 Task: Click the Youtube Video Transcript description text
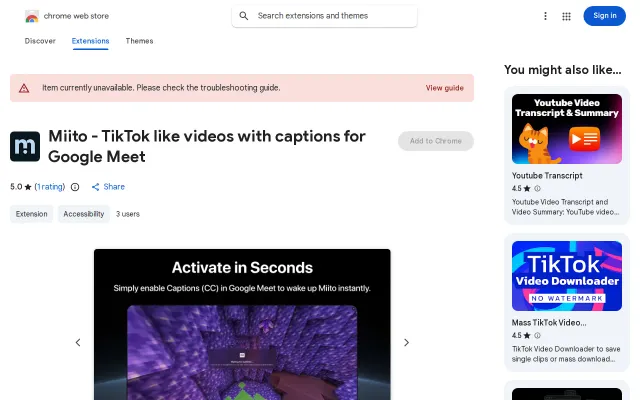565,207
